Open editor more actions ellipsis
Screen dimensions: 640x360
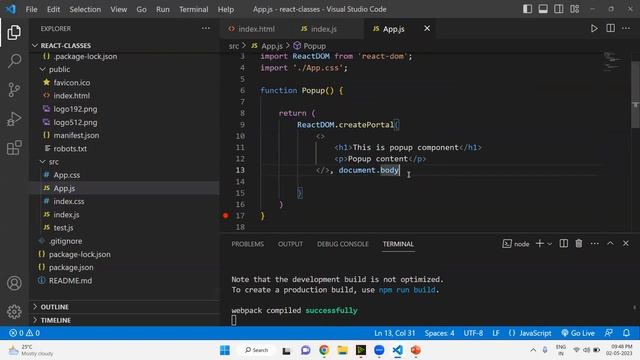[x=626, y=28]
